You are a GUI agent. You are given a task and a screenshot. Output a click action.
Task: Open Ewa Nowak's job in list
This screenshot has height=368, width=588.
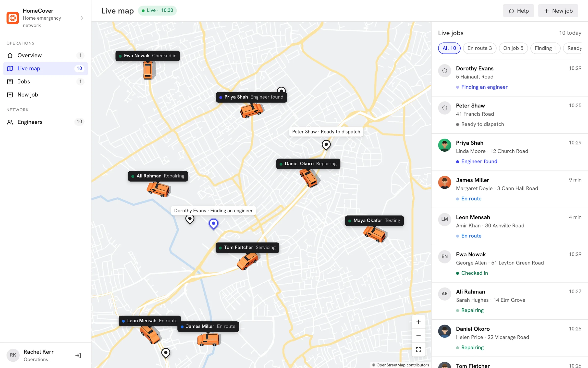[510, 264]
